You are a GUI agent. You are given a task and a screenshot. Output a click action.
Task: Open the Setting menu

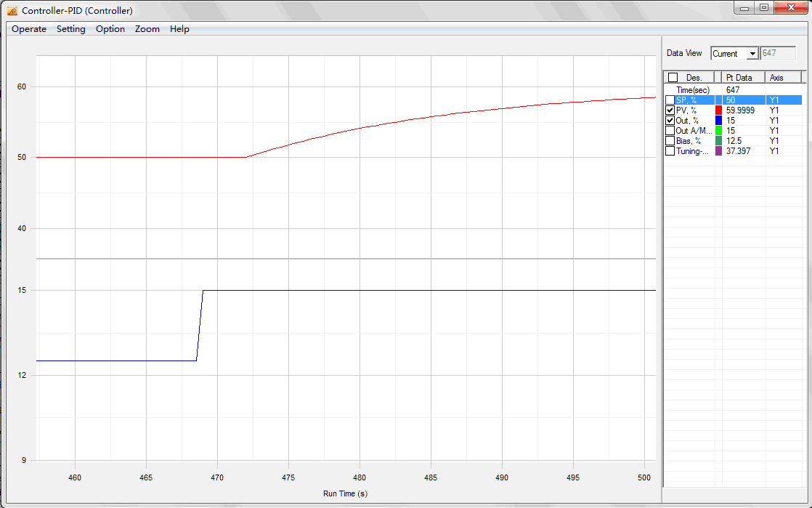point(71,29)
